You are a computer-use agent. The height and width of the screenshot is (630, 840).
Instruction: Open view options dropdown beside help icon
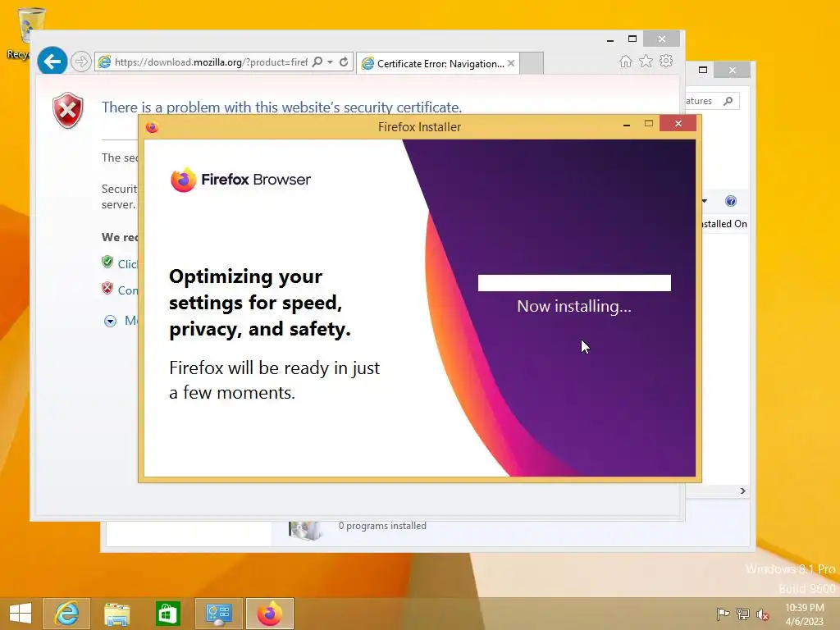pos(705,202)
